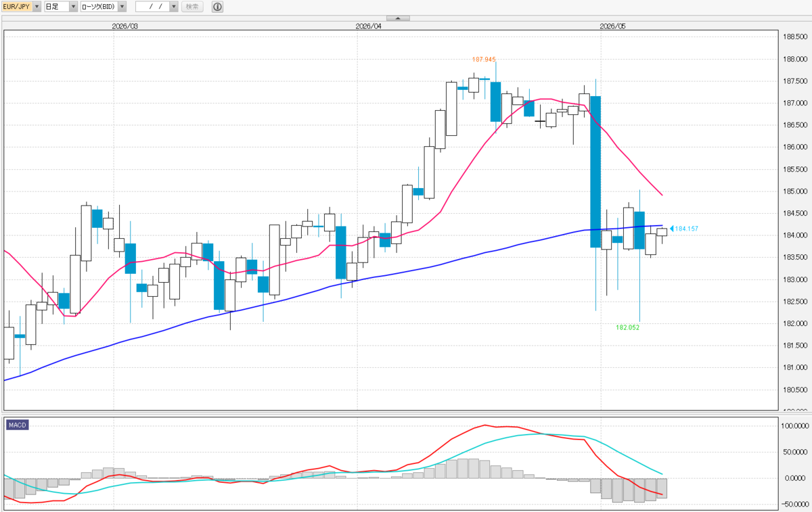Click the 2026/05 date axis label
812x512 pixels.
(x=613, y=26)
